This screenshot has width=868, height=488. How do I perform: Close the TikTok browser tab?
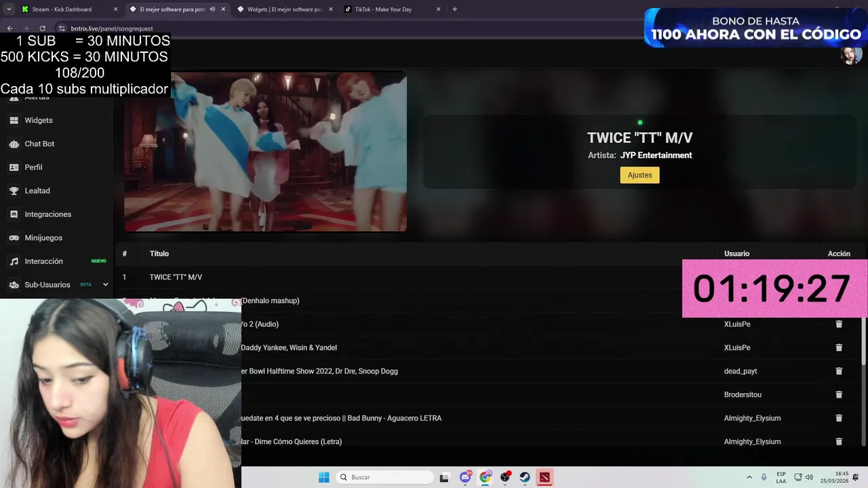pos(438,9)
